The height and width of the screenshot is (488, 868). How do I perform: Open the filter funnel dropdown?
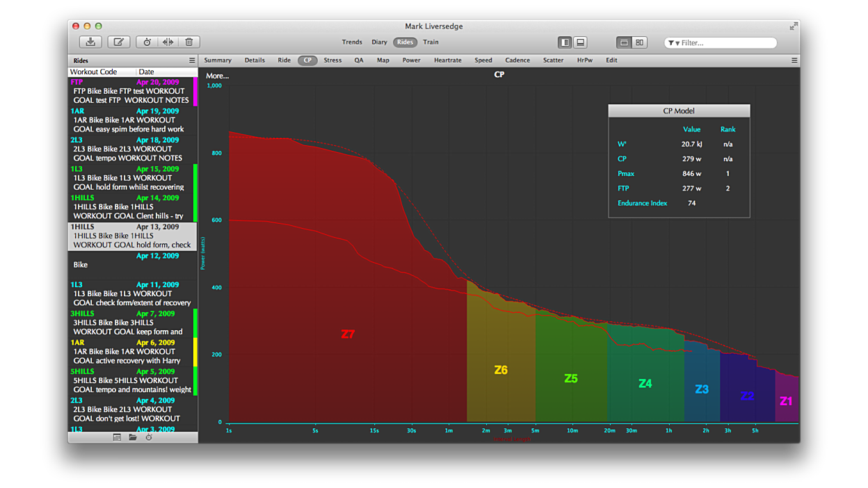[x=673, y=43]
